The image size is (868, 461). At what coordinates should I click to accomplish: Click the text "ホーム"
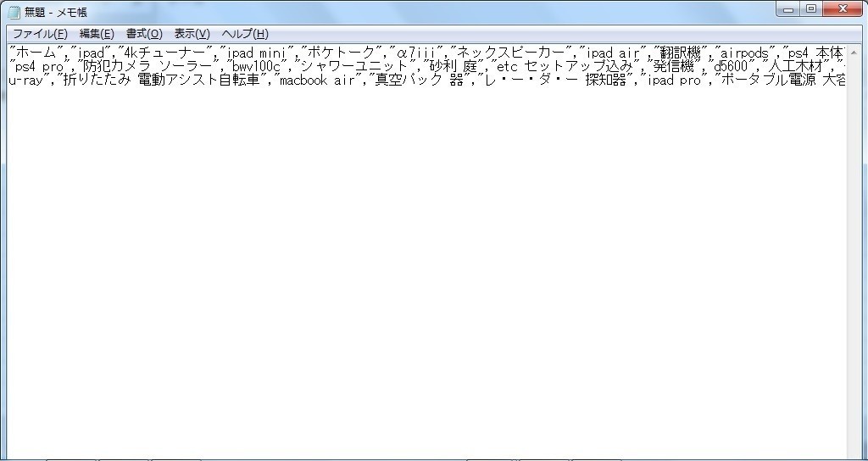36,53
